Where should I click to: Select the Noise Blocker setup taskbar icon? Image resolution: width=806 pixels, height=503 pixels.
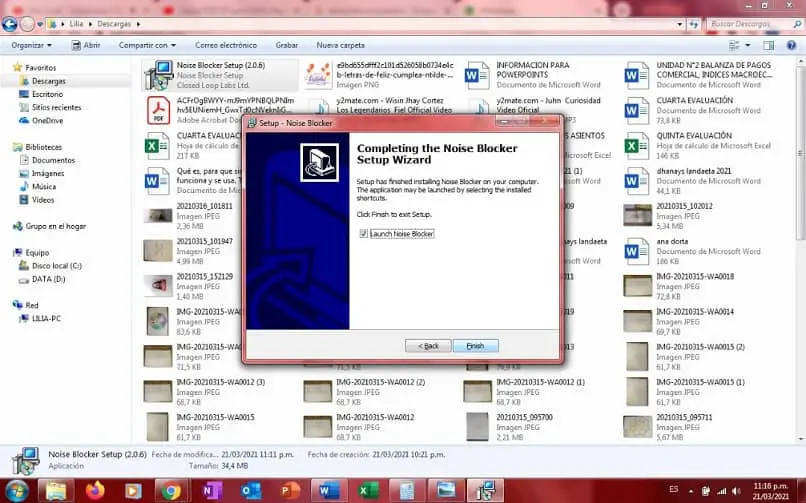485,491
